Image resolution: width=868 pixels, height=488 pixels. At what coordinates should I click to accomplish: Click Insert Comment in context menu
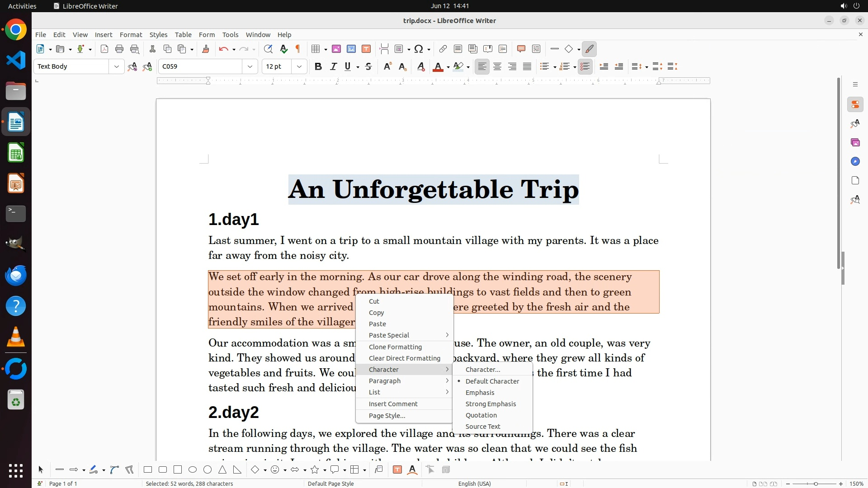click(393, 404)
